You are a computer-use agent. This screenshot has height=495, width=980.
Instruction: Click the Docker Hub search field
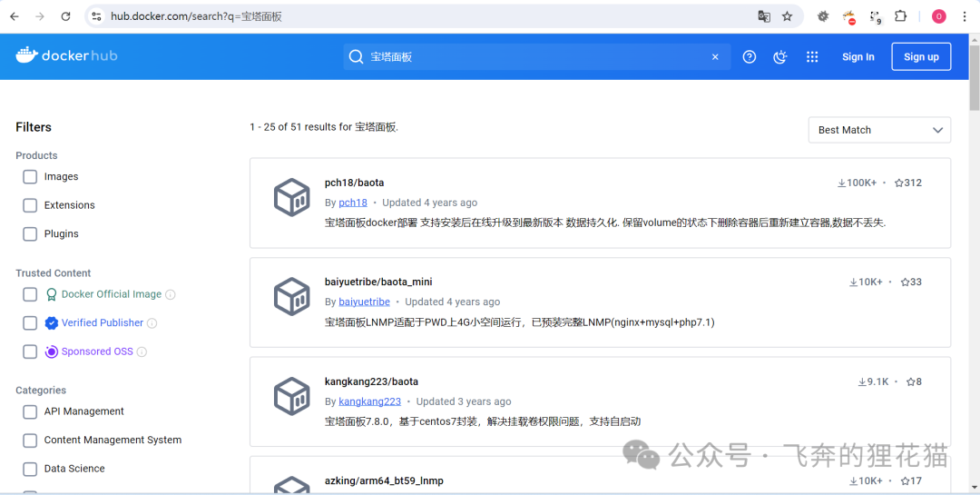click(x=537, y=57)
